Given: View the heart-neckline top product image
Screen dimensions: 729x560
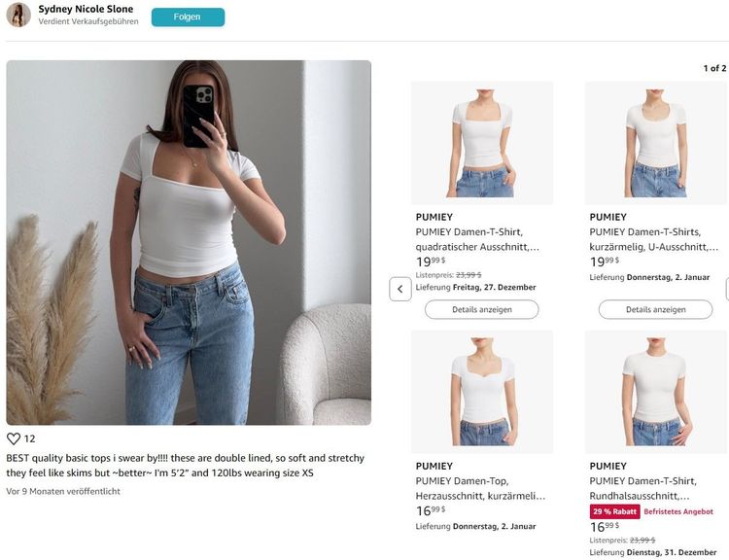Looking at the screenshot, I should pos(482,391).
